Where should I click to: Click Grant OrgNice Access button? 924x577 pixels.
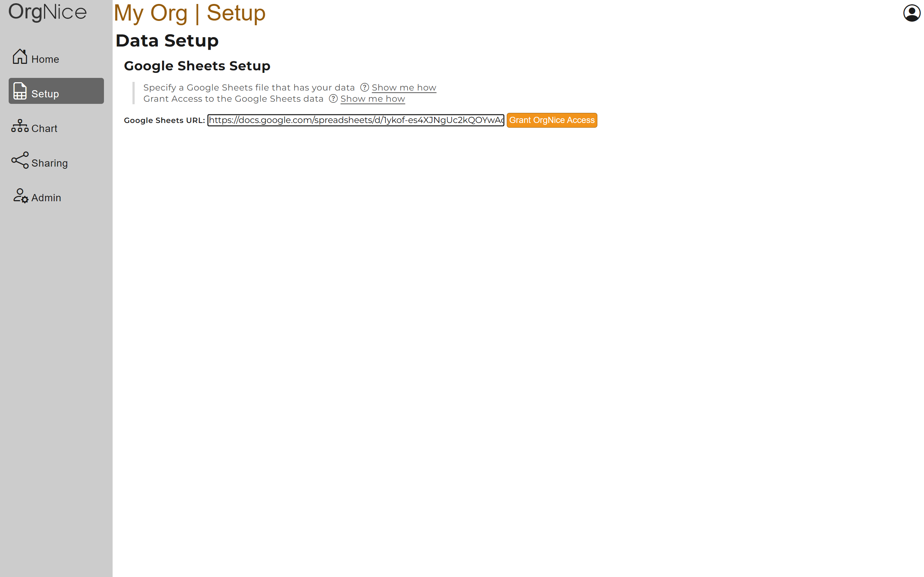pyautogui.click(x=552, y=120)
